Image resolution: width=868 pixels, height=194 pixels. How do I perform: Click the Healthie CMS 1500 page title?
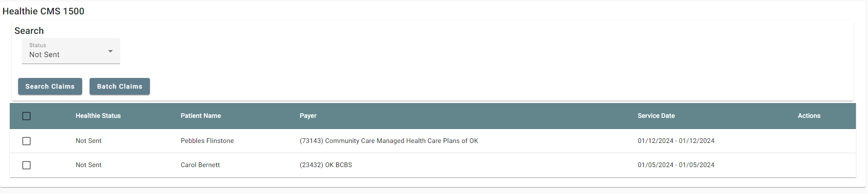(43, 11)
